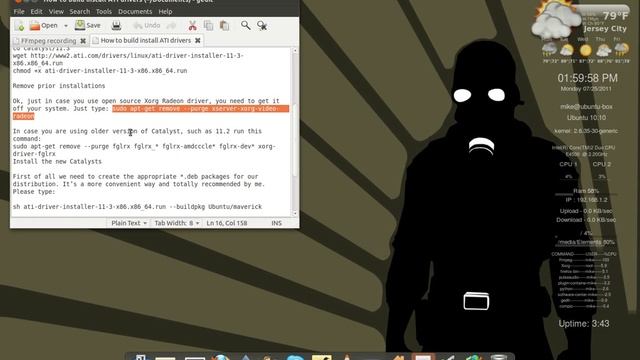
Task: Click the Ln 16, Col 158 status entry
Action: (227, 223)
